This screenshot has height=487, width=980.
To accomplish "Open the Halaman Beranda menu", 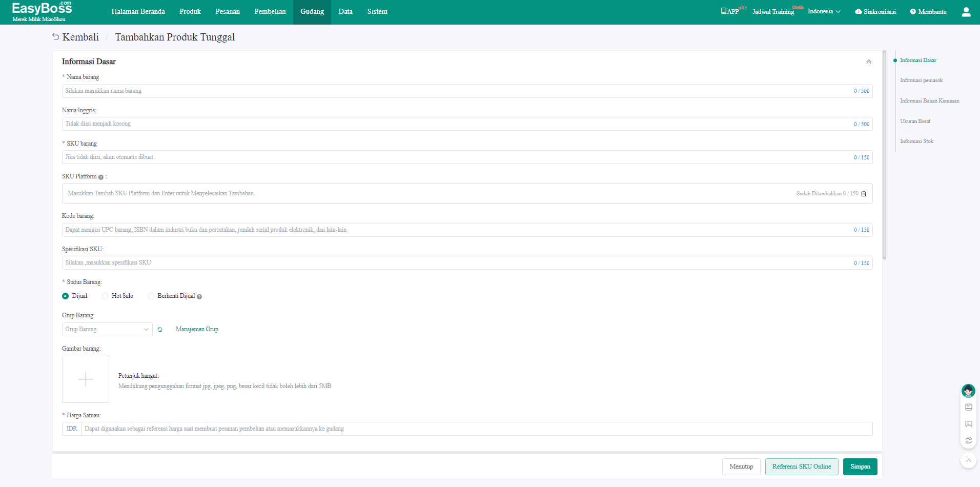I will click(x=138, y=11).
